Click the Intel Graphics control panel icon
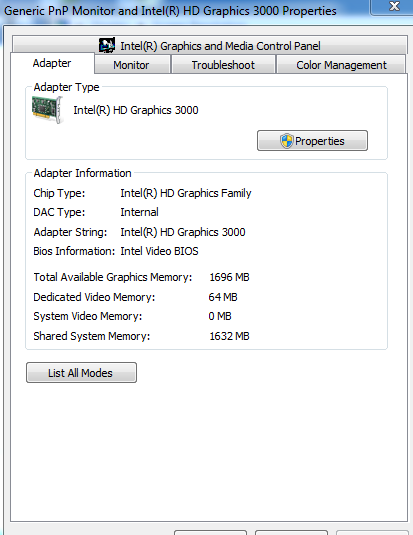413x535 pixels. 107,45
